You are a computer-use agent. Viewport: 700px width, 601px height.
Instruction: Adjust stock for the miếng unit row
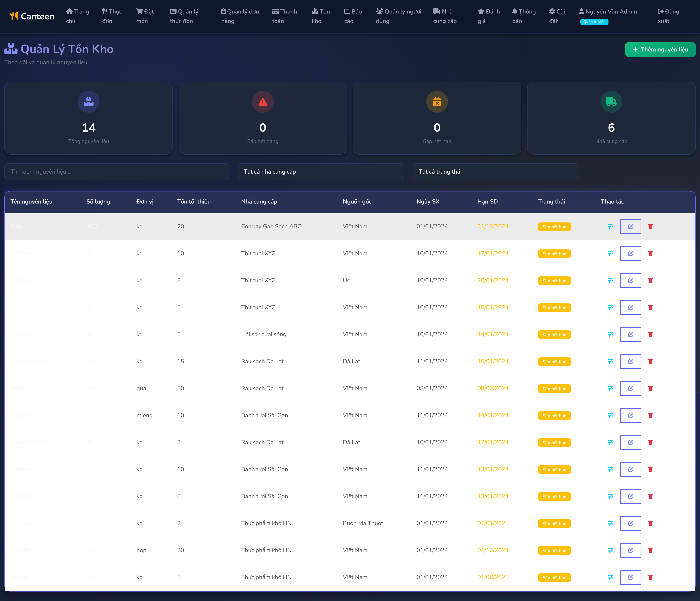click(x=610, y=415)
